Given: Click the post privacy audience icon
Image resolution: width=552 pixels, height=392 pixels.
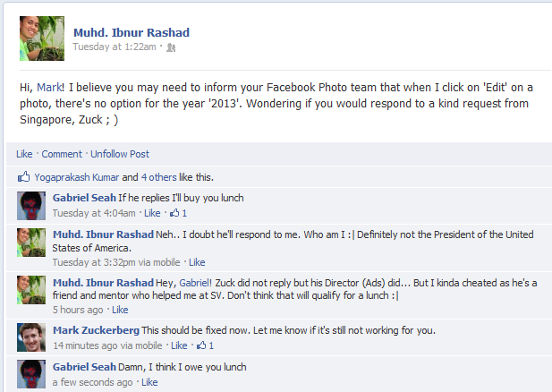Looking at the screenshot, I should 171,47.
